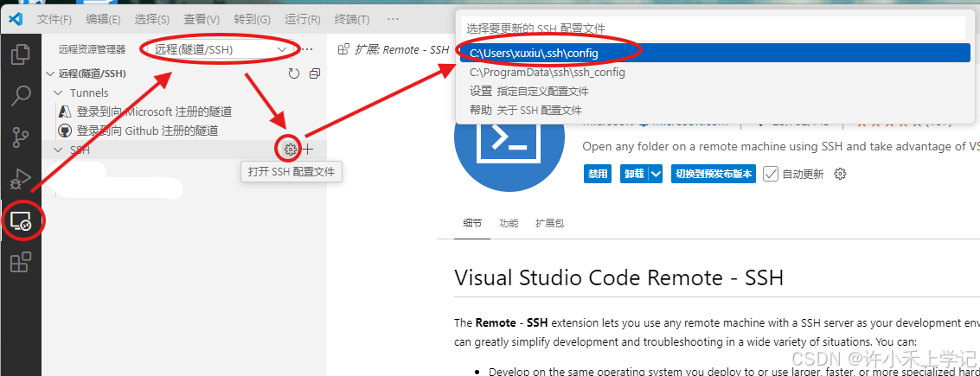
Task: Click the 禁用 button
Action: point(598,174)
